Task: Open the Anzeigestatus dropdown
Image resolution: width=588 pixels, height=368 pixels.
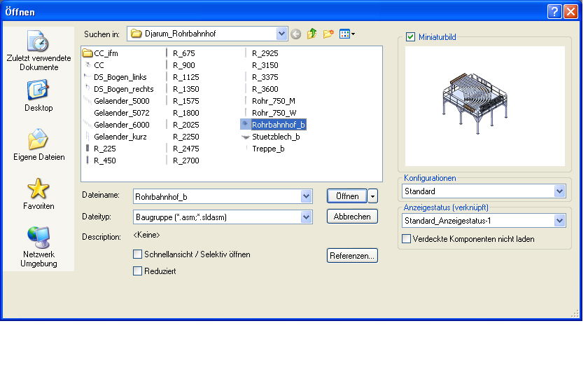Action: (x=559, y=220)
